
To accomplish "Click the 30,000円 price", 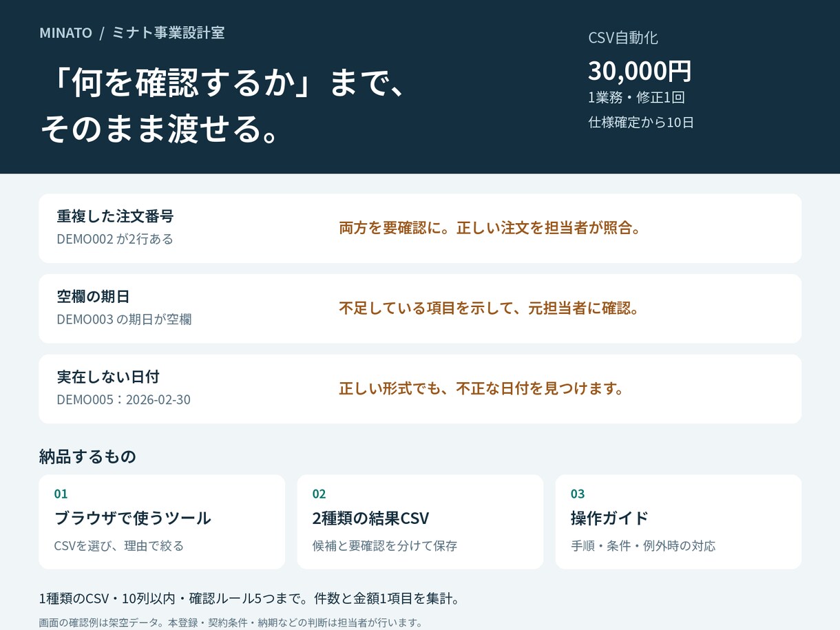I will (640, 70).
